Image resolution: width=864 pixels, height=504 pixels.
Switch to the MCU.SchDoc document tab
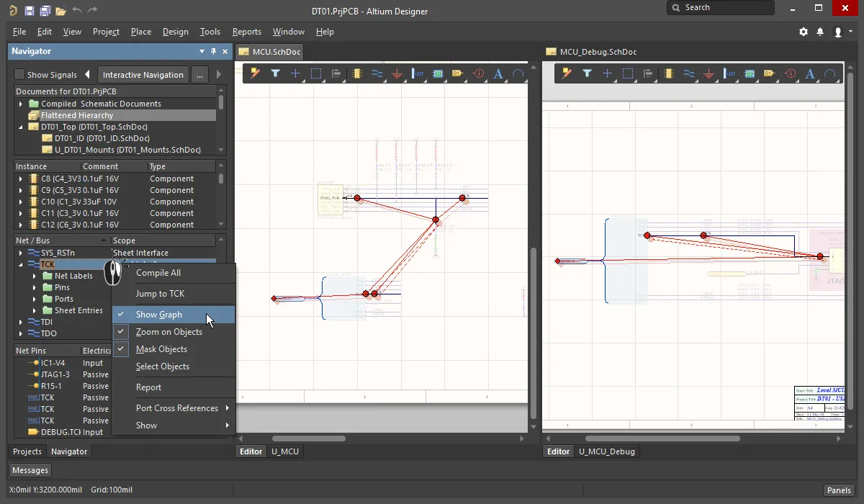[269, 52]
